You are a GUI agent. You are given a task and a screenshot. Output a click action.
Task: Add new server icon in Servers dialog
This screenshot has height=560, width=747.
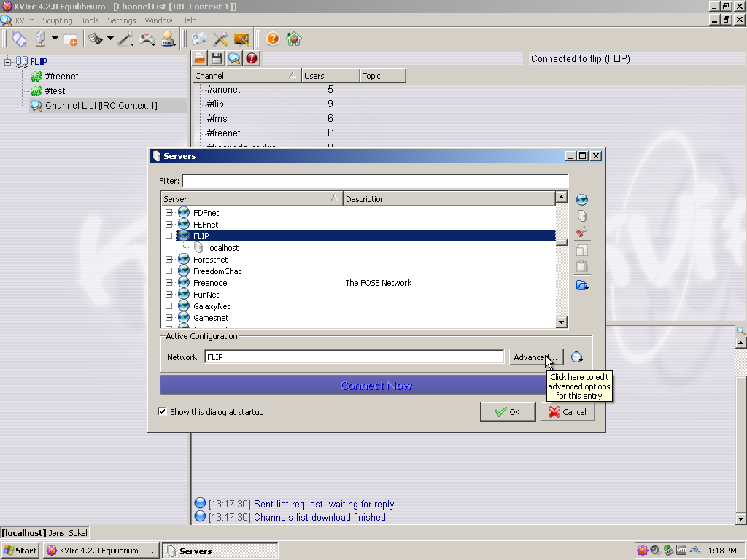(x=581, y=216)
